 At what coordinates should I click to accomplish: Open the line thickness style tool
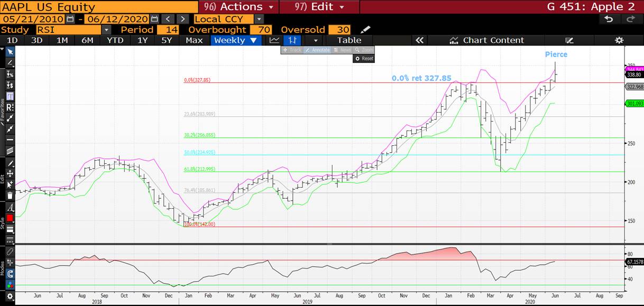pyautogui.click(x=10, y=228)
